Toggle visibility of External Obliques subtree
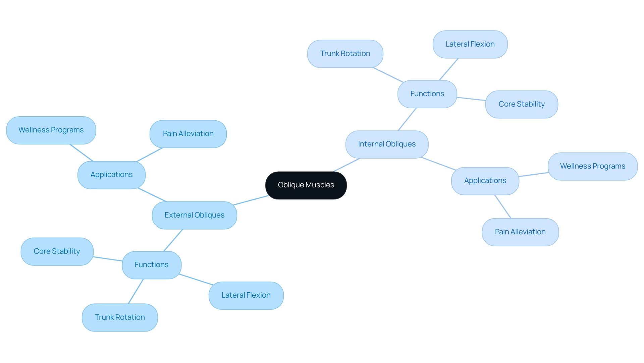Image resolution: width=644 pixels, height=363 pixels. click(x=195, y=215)
